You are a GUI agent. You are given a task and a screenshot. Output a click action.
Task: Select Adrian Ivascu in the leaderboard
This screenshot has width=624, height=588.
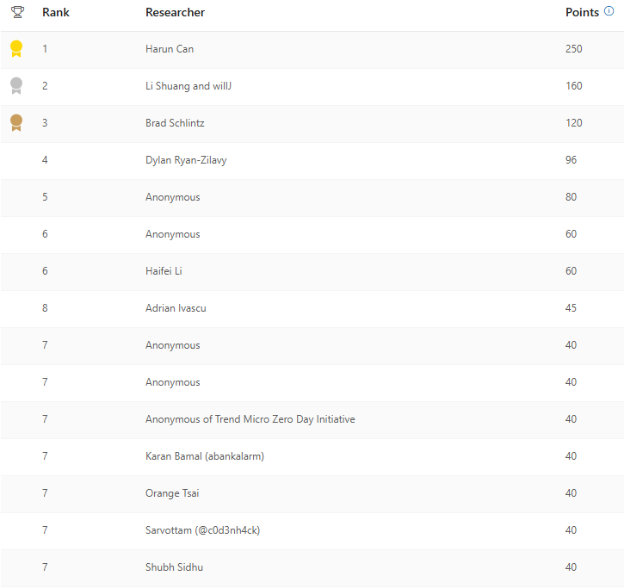174,308
